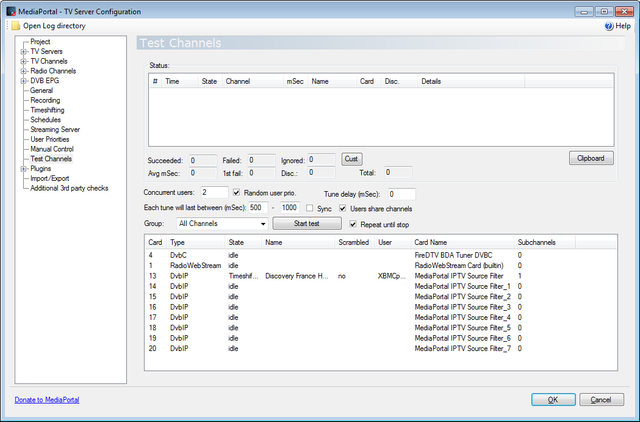Follow the Donate to MediaPortal link
The image size is (640, 422).
[47, 399]
